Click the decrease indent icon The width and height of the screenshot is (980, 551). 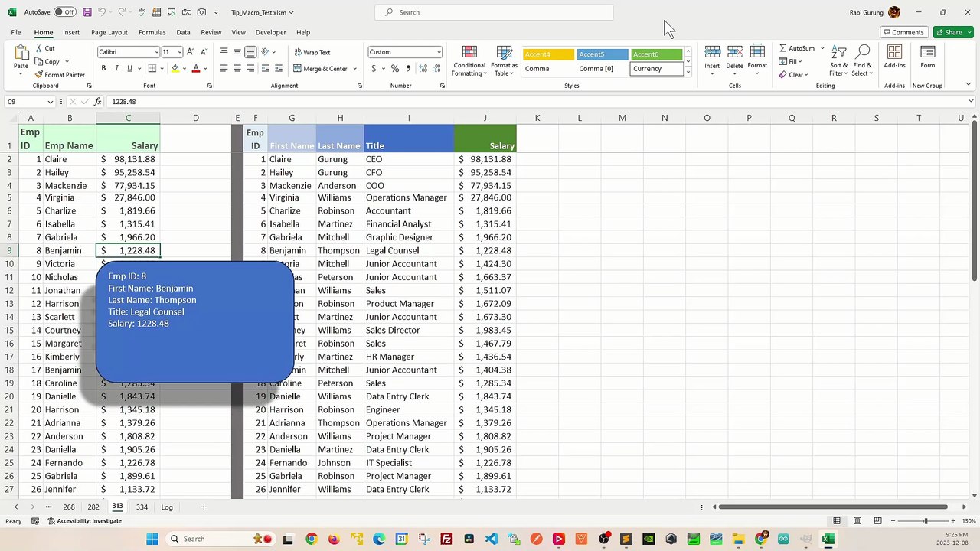(x=266, y=68)
